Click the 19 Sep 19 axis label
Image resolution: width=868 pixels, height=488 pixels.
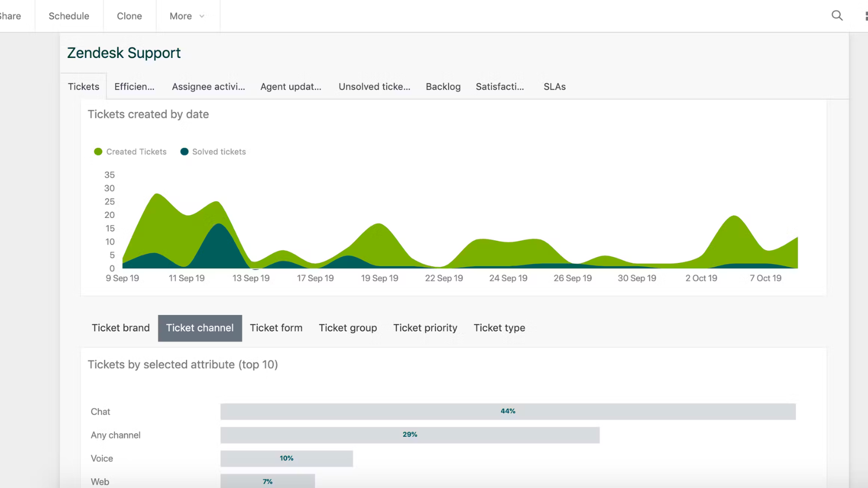click(380, 278)
